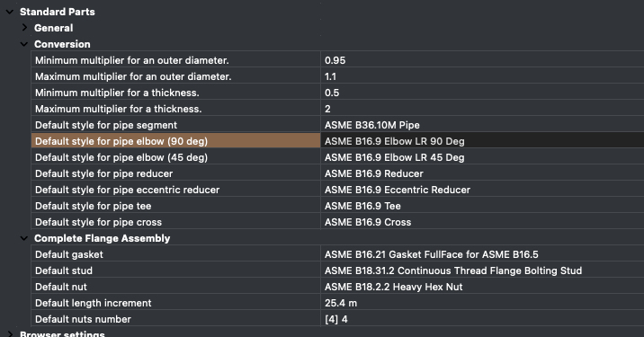Select 'Default style for pipe segment' row

[x=175, y=125]
